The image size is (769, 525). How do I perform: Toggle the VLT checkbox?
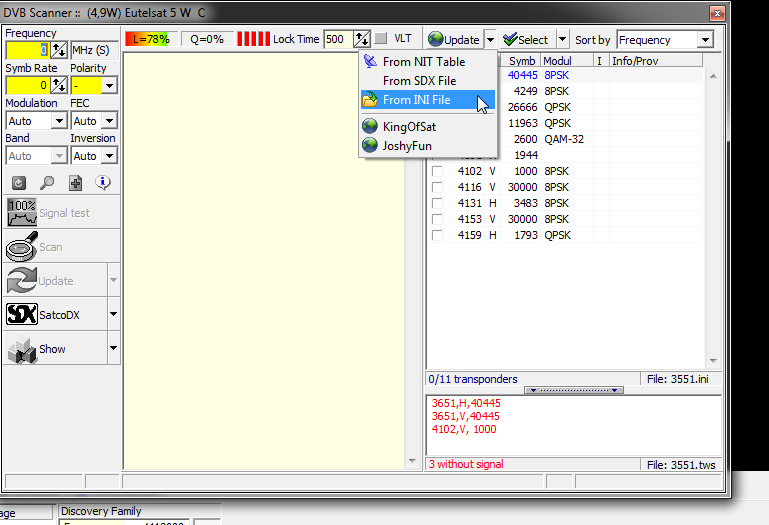coord(381,38)
